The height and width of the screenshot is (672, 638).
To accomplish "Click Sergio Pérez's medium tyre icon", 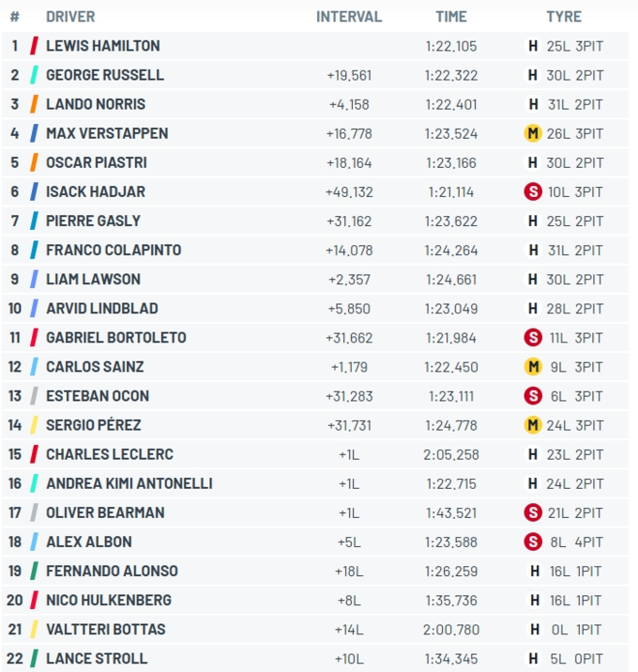I will tap(533, 425).
